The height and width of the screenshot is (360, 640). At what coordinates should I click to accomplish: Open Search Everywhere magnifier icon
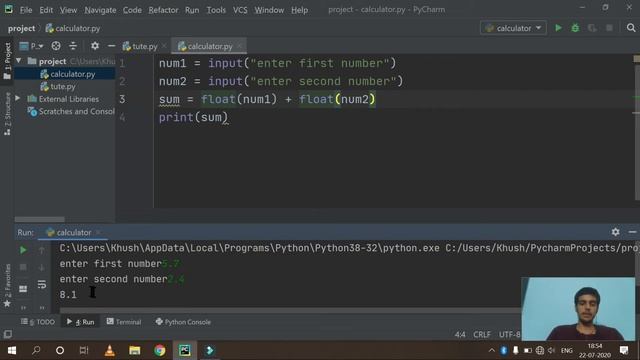631,28
